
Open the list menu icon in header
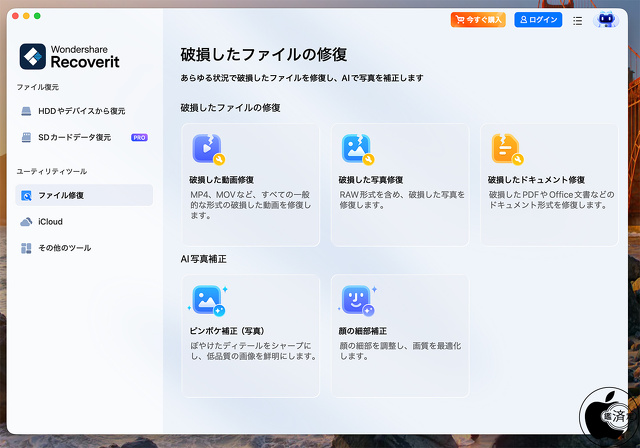point(577,21)
